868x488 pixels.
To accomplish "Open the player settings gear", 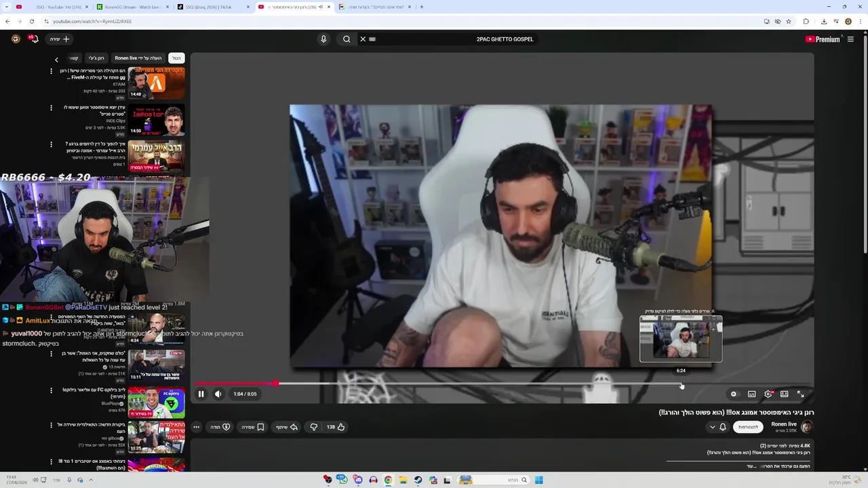I will coord(768,394).
